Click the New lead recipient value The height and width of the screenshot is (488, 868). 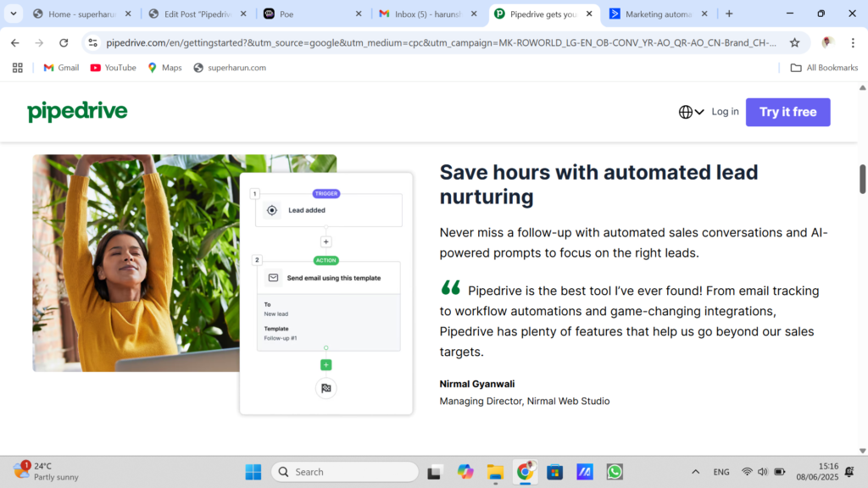pyautogui.click(x=276, y=313)
